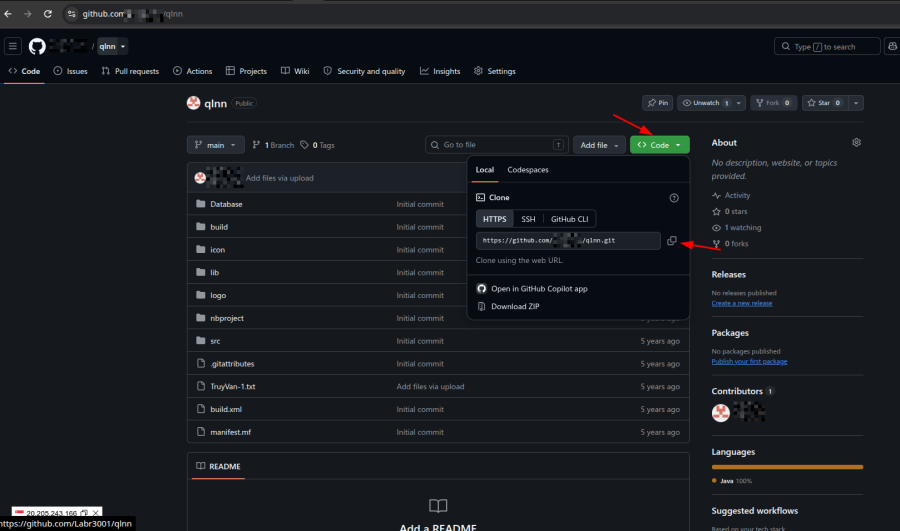Select the SSH clone protocol

(x=528, y=219)
